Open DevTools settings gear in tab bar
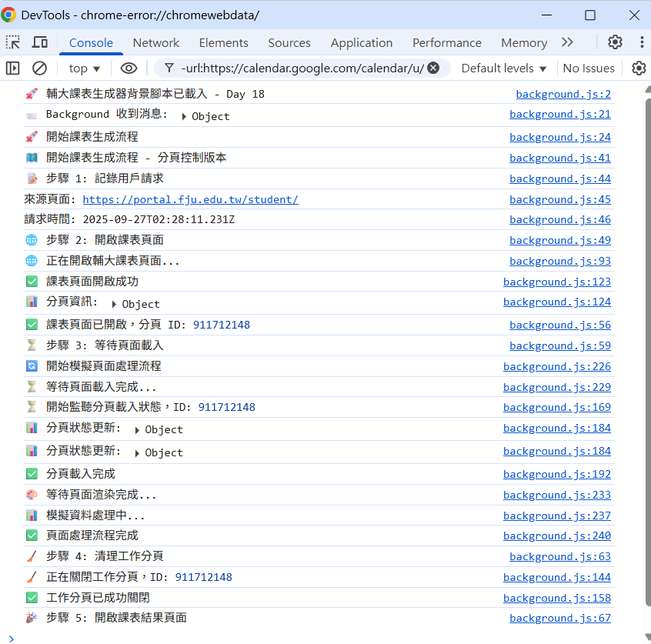Viewport: 651px width, 644px height. click(615, 42)
